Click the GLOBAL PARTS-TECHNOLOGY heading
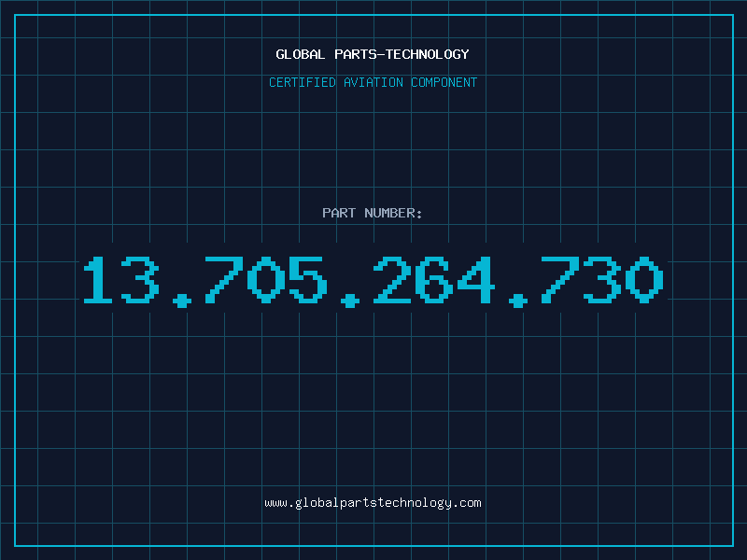The height and width of the screenshot is (560, 747). (x=373, y=54)
